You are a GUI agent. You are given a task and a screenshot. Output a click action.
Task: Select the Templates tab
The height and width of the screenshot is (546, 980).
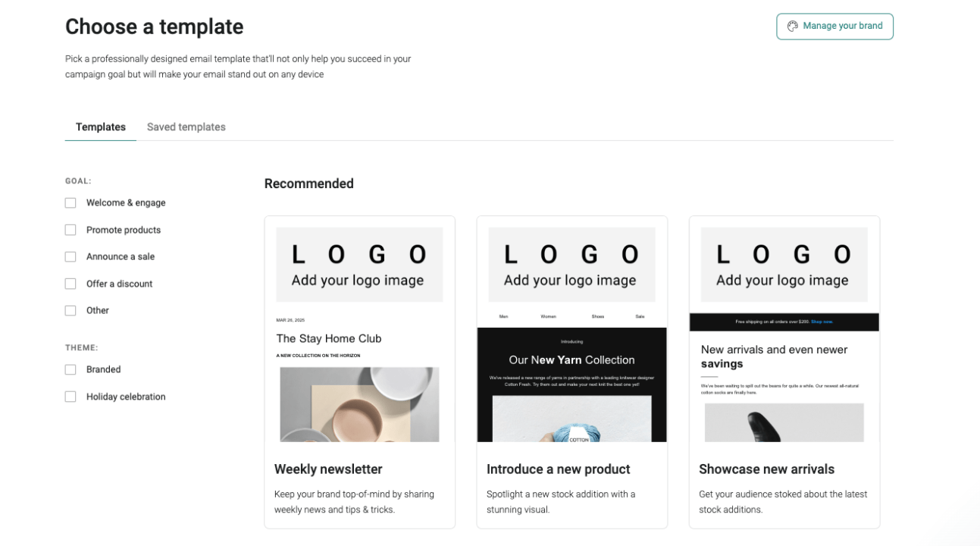[x=100, y=127]
